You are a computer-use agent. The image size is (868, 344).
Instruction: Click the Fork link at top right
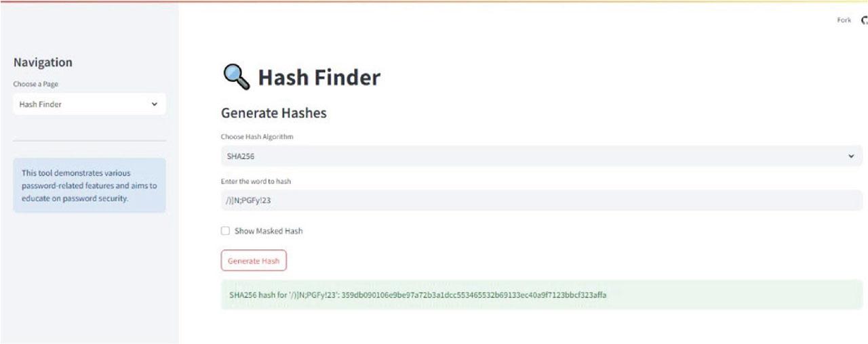click(844, 20)
